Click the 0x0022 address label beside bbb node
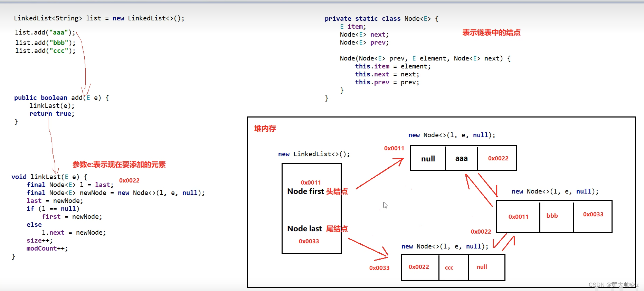 [481, 232]
